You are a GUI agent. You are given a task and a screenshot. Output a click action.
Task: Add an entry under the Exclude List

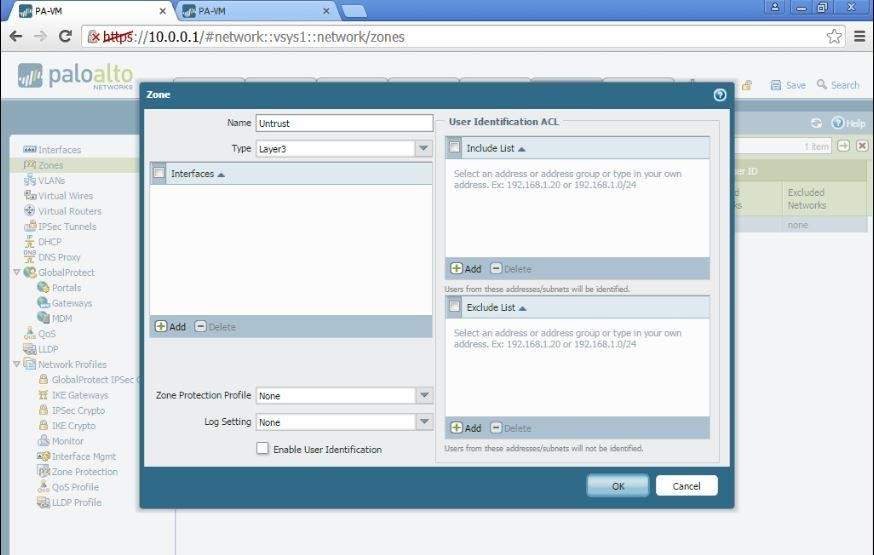466,428
